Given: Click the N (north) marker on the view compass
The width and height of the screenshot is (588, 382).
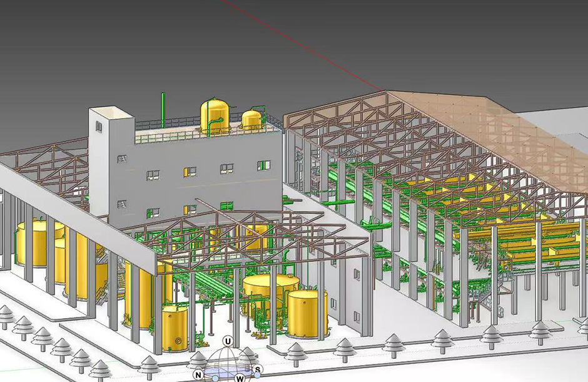Looking at the screenshot, I should [198, 374].
